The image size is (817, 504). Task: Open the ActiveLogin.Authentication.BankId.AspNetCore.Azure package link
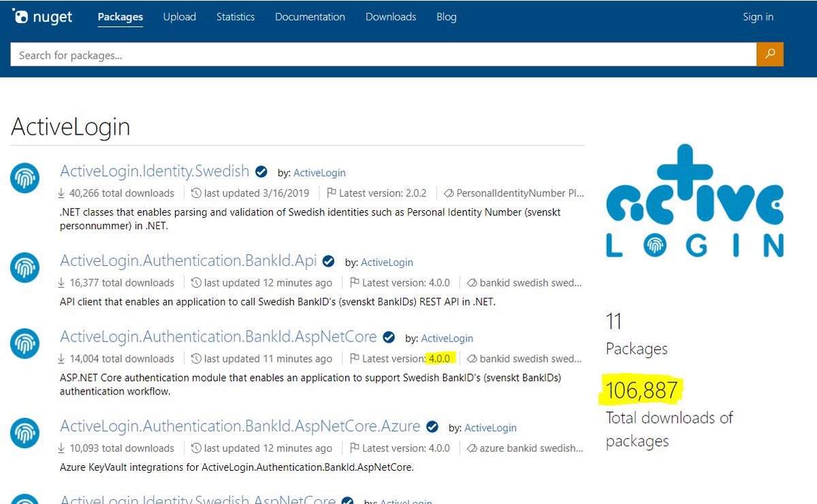[x=240, y=426]
